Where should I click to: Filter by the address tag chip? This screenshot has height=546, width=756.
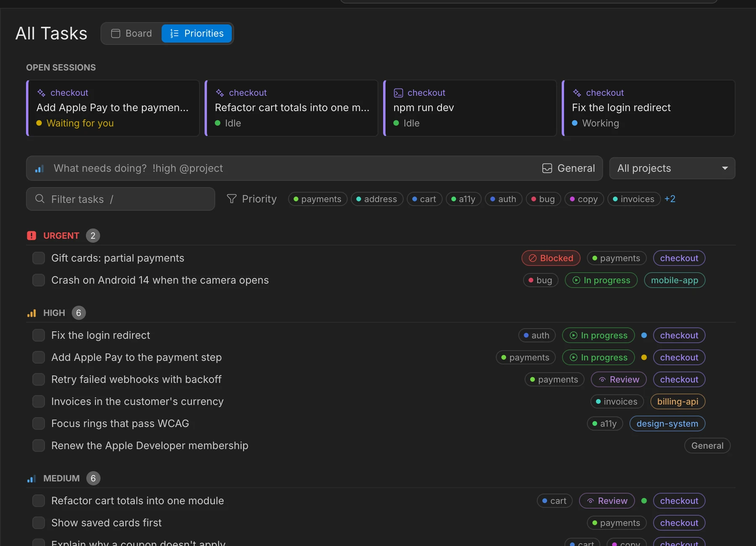pyautogui.click(x=377, y=199)
